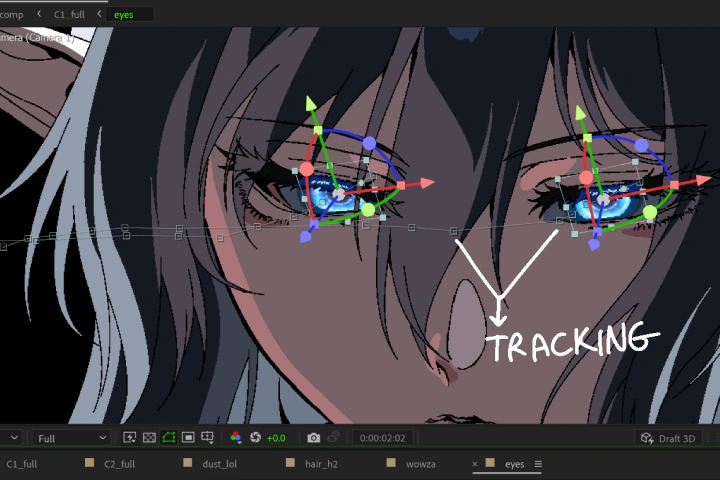Image resolution: width=720 pixels, height=480 pixels.
Task: Grab blue Z-axis arrow on left eye gizmo
Action: (x=305, y=237)
